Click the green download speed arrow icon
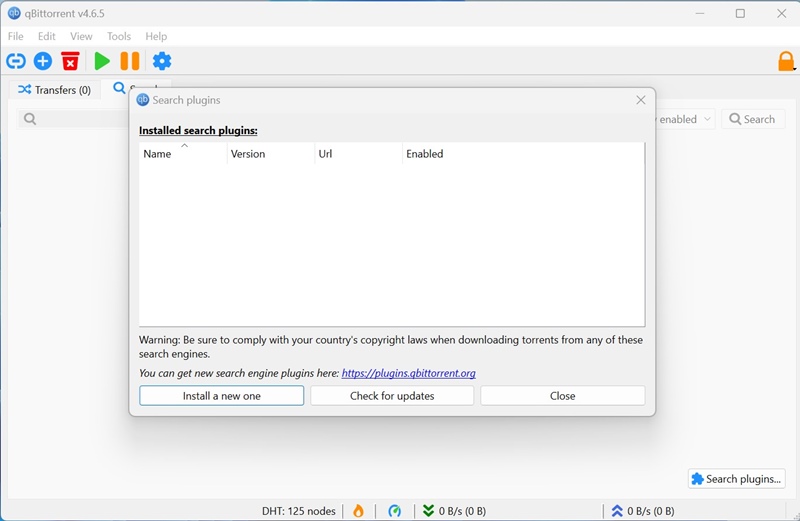The width and height of the screenshot is (800, 521). pos(429,511)
